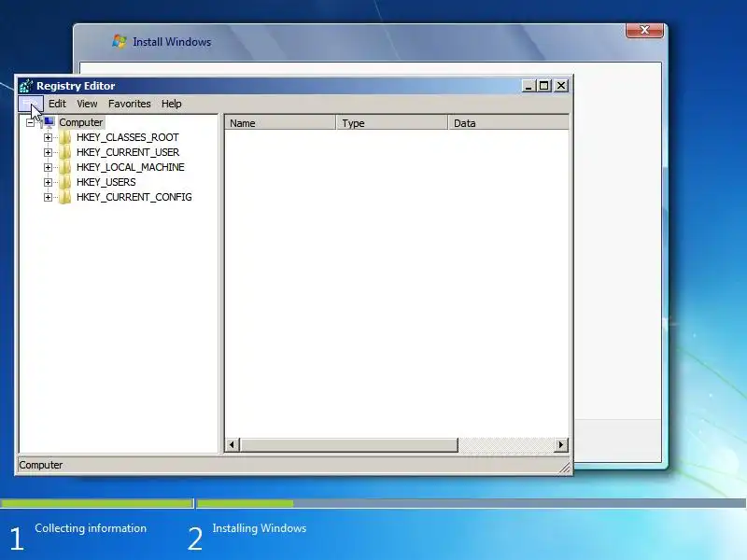Expand HKEY_USERS key
The image size is (747, 560).
[x=48, y=182]
